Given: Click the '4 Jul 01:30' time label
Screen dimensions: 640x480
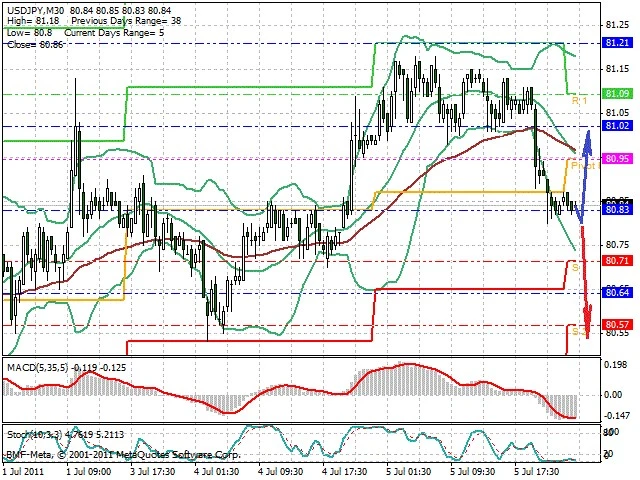Looking at the screenshot, I should point(216,472).
